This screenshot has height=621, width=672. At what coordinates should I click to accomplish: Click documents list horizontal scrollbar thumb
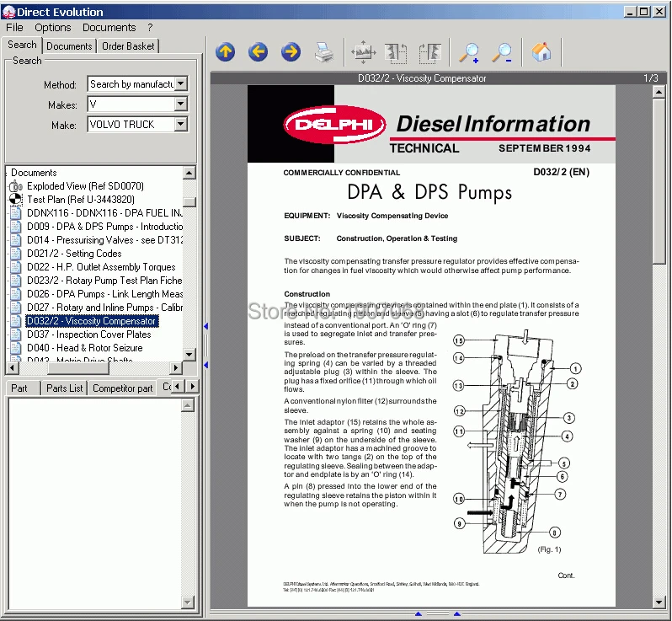[x=78, y=367]
